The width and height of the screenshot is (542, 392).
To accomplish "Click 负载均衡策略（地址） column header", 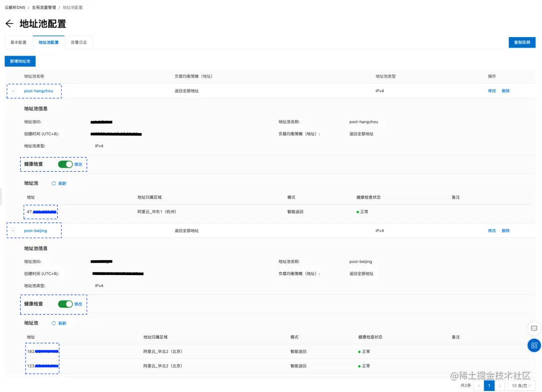I will [x=194, y=76].
